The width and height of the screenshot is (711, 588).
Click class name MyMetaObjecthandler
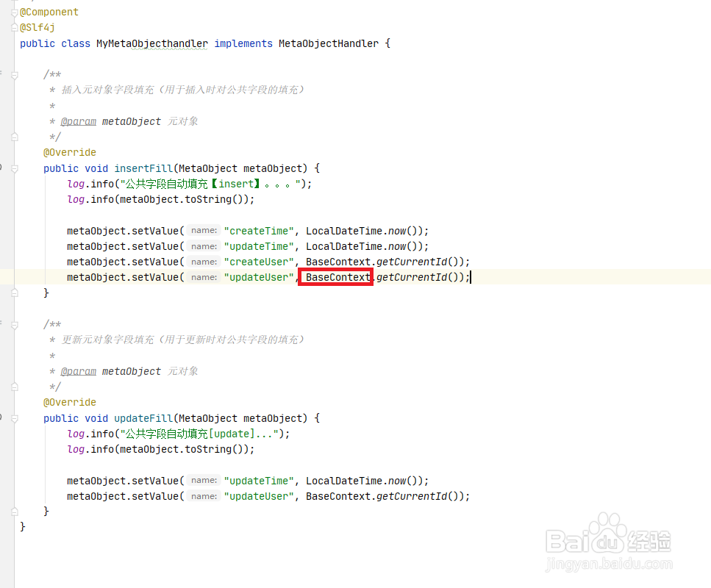click(x=152, y=43)
